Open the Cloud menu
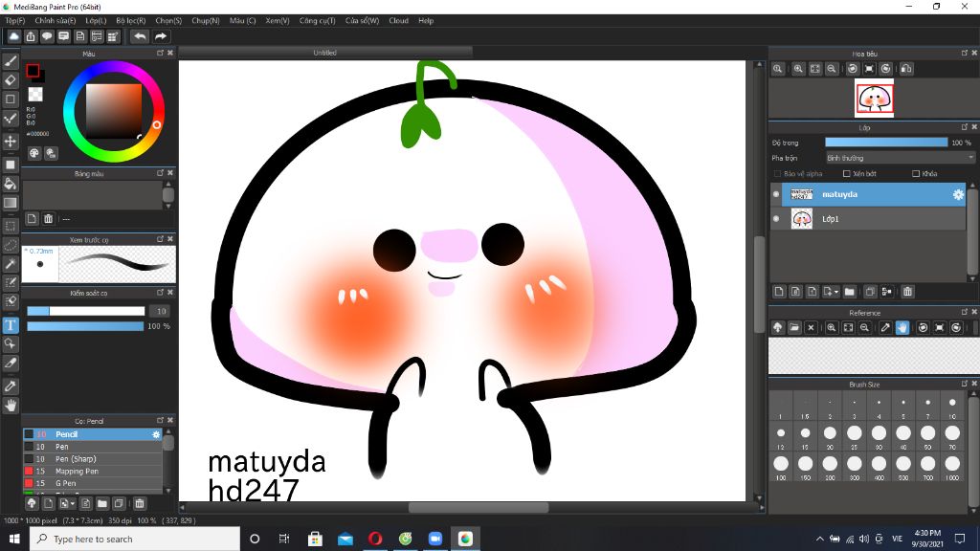The image size is (980, 551). coord(398,21)
